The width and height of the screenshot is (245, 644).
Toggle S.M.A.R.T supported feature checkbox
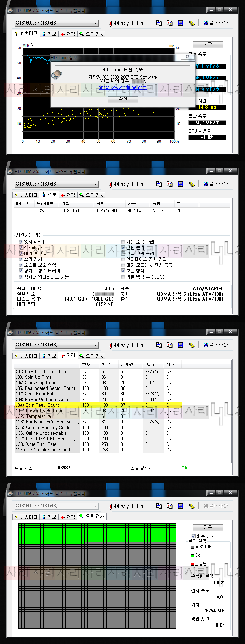(x=21, y=242)
